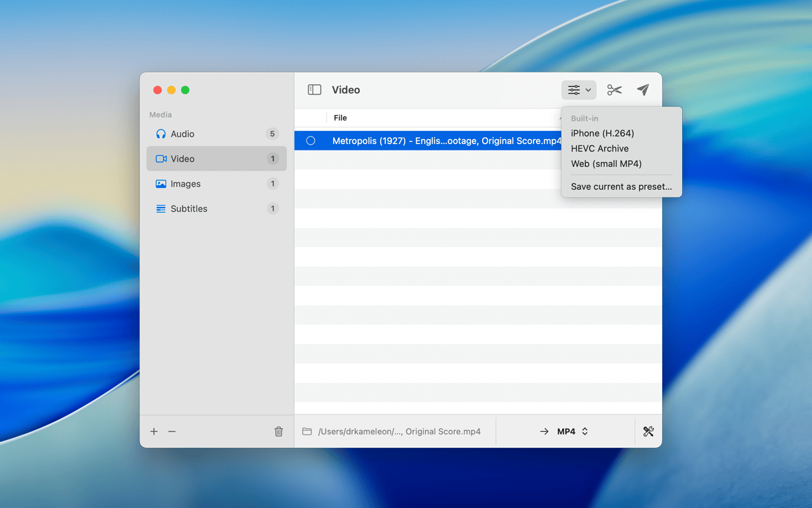Remove item with the minus button
Image resolution: width=812 pixels, height=508 pixels.
pos(172,432)
